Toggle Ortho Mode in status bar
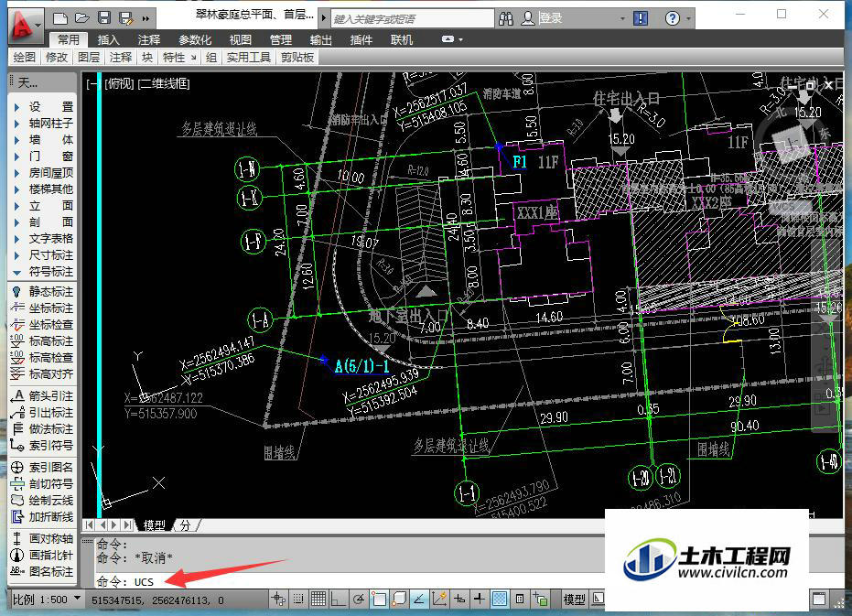The width and height of the screenshot is (852, 616). click(338, 600)
